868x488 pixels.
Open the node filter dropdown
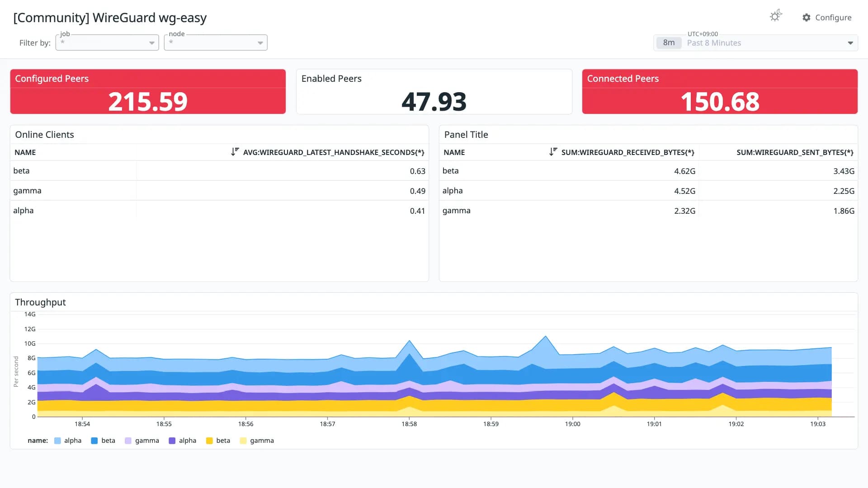coord(216,42)
